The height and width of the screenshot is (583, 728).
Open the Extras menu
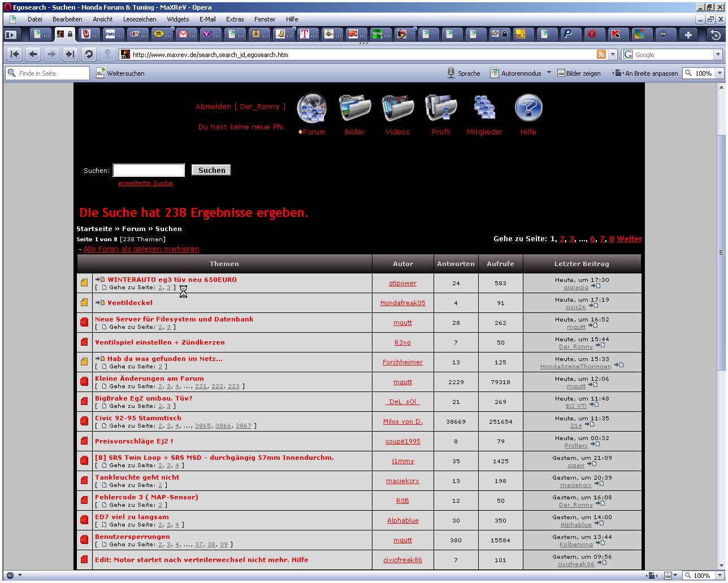tap(235, 19)
